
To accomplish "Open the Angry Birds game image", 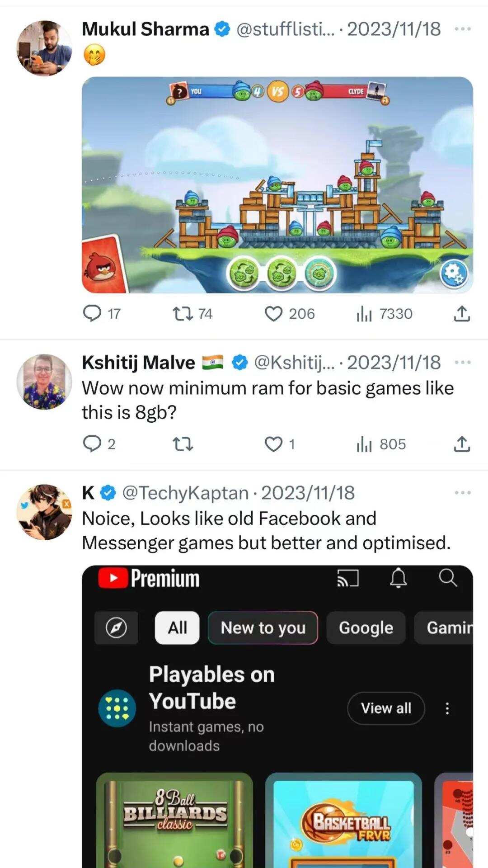I will [x=277, y=184].
